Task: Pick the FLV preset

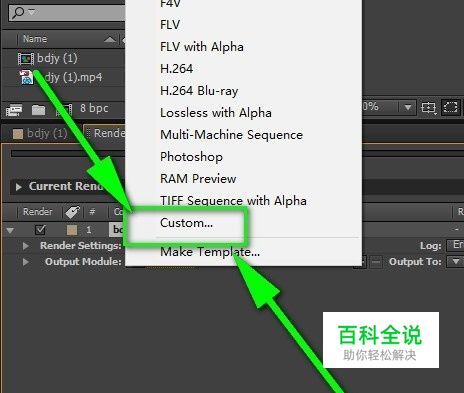Action: 170,25
